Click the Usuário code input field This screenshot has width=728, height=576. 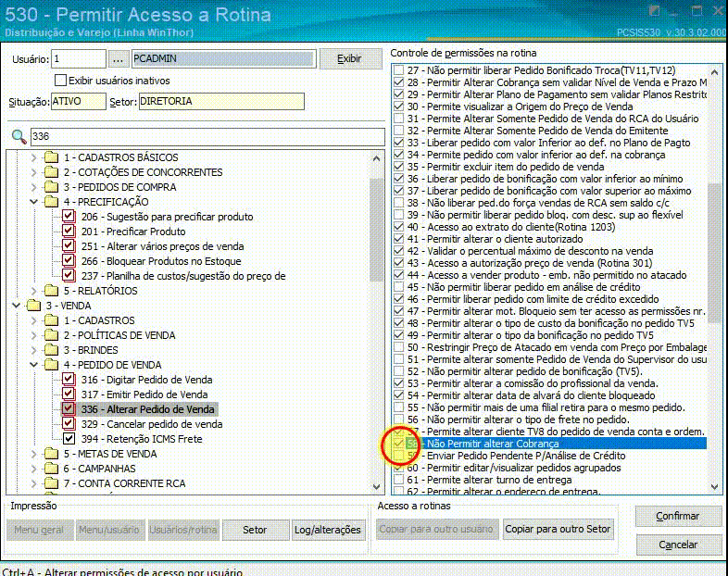79,59
